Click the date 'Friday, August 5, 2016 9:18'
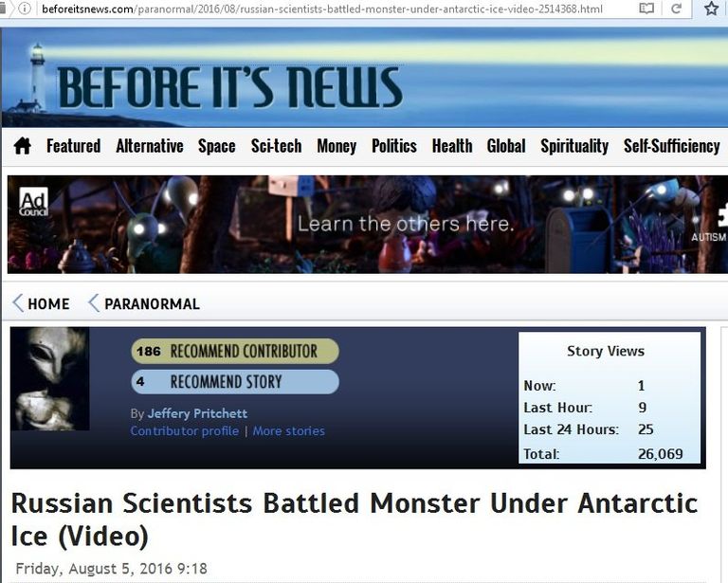 [x=112, y=569]
